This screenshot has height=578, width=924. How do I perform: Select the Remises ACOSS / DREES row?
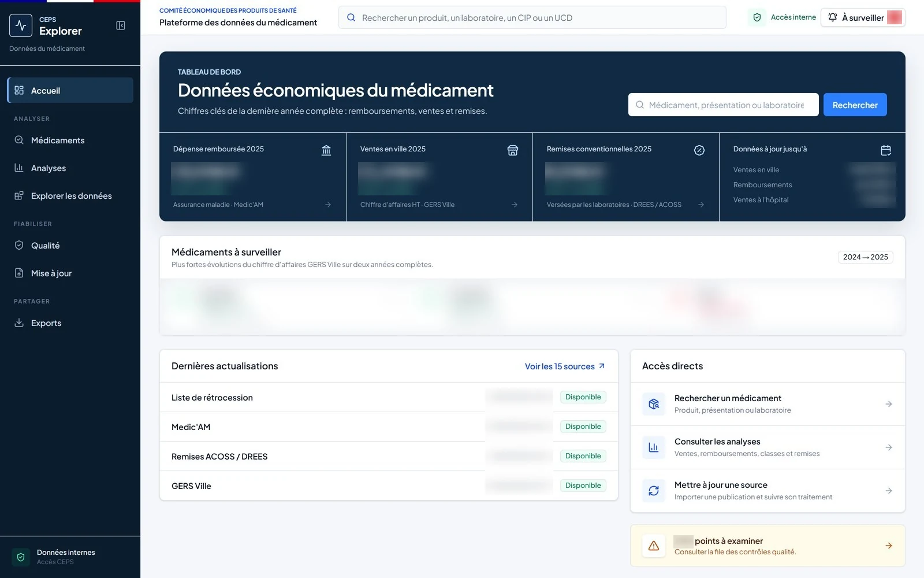coord(389,456)
